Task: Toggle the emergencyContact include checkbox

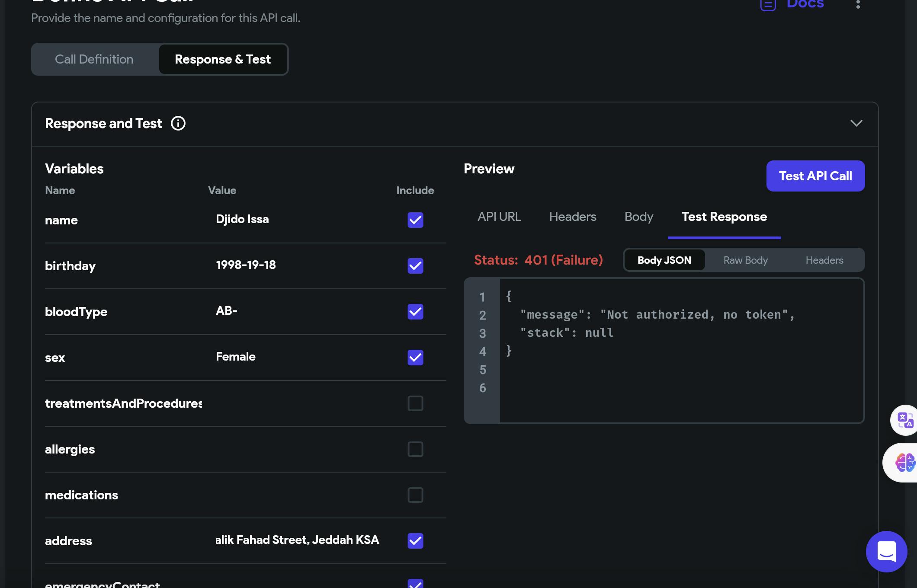Action: point(415,584)
